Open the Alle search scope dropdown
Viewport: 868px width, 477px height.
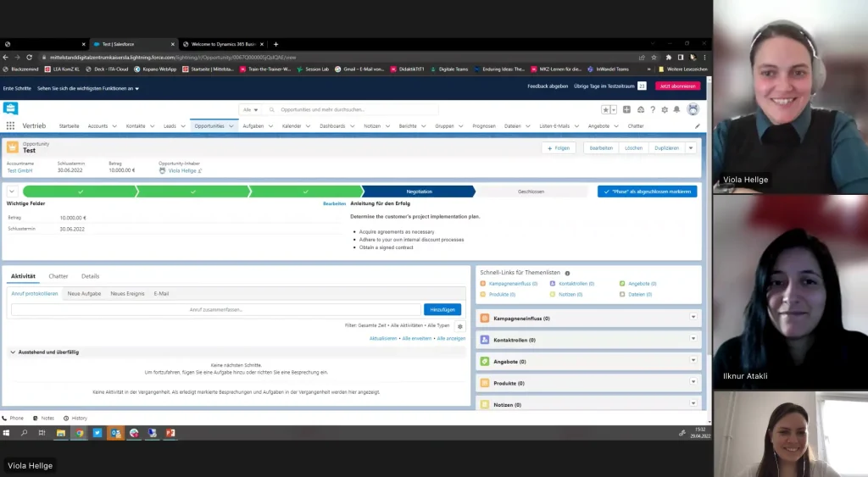tap(250, 109)
